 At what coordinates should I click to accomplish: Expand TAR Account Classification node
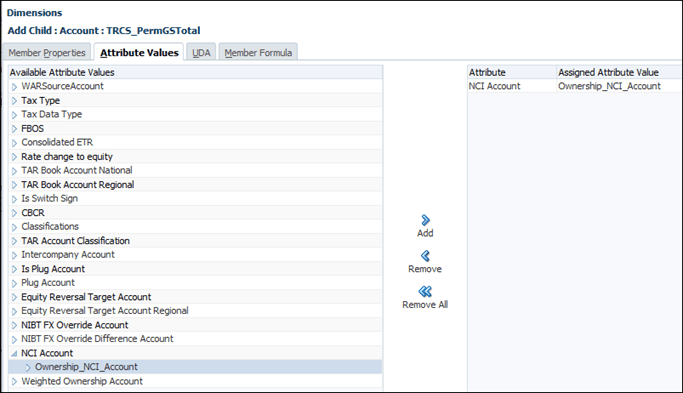pyautogui.click(x=14, y=241)
